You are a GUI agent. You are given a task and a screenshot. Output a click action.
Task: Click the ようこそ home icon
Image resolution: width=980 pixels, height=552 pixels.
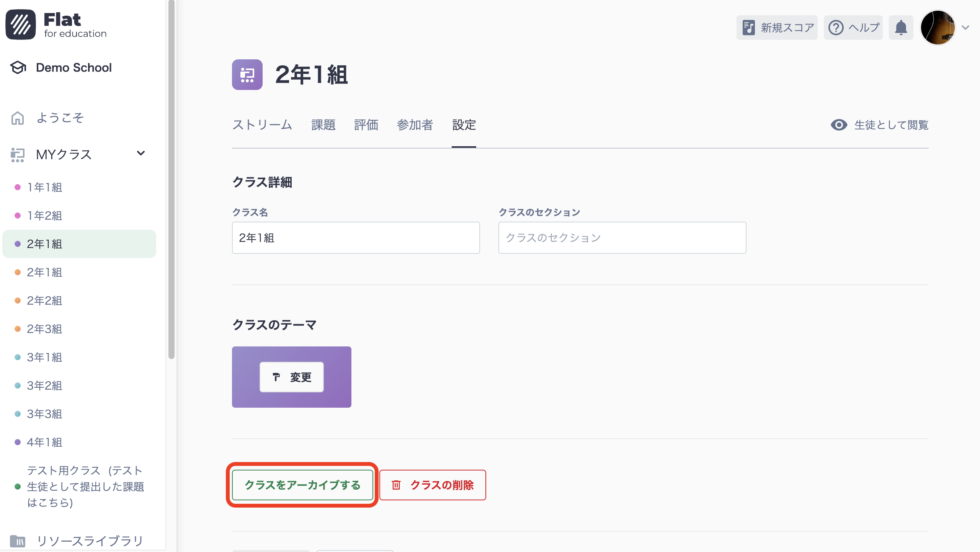(x=17, y=118)
